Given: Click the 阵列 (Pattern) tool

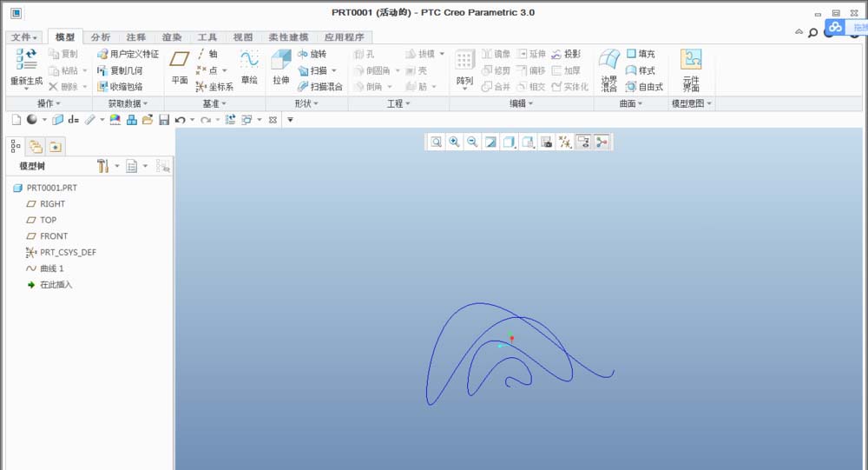Looking at the screenshot, I should [464, 68].
